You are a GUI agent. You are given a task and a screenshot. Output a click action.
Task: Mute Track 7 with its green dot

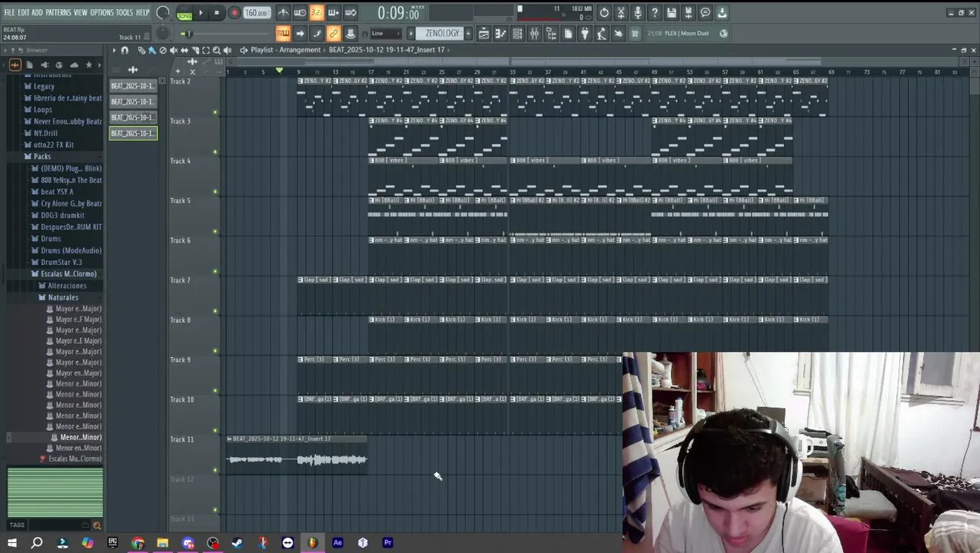pos(215,311)
